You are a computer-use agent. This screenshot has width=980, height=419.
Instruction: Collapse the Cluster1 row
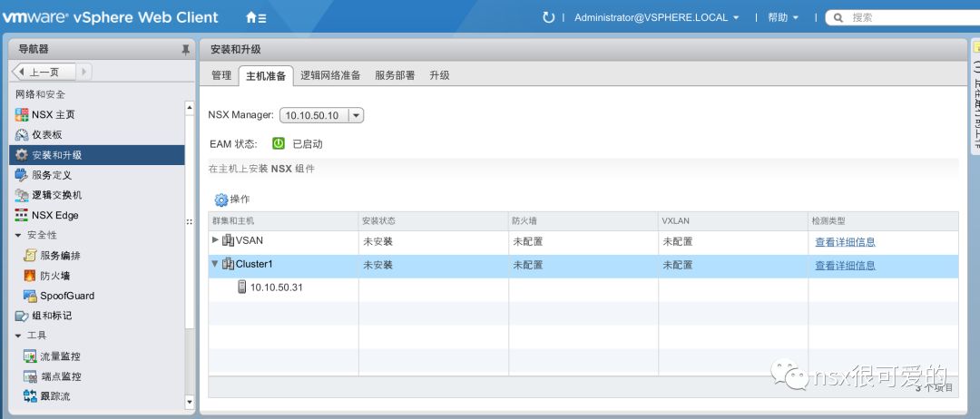[x=216, y=264]
